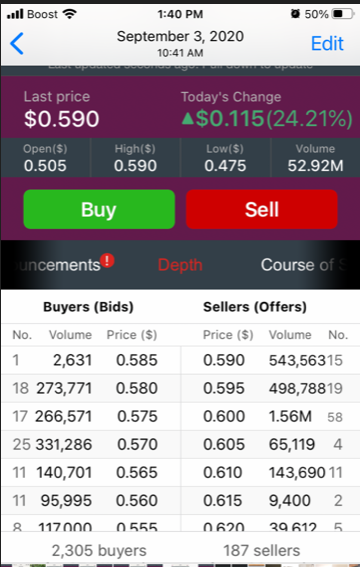Tap the battery indicator icon
Viewport: 360px width, 567px height.
pyautogui.click(x=343, y=14)
